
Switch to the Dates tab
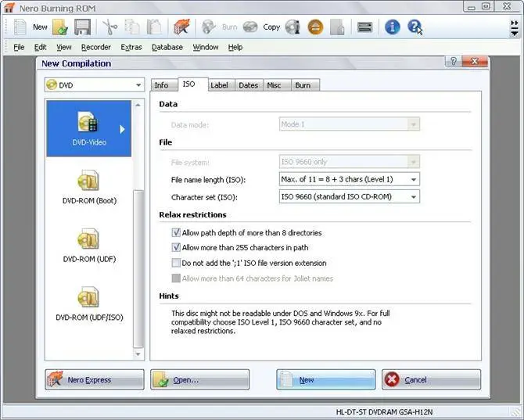pos(248,85)
